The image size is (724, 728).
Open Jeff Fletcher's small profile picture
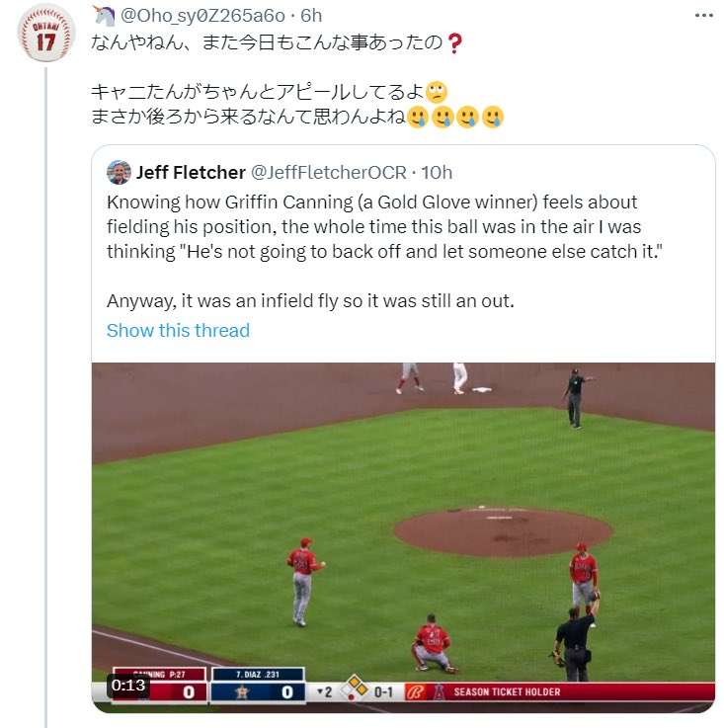[x=119, y=172]
